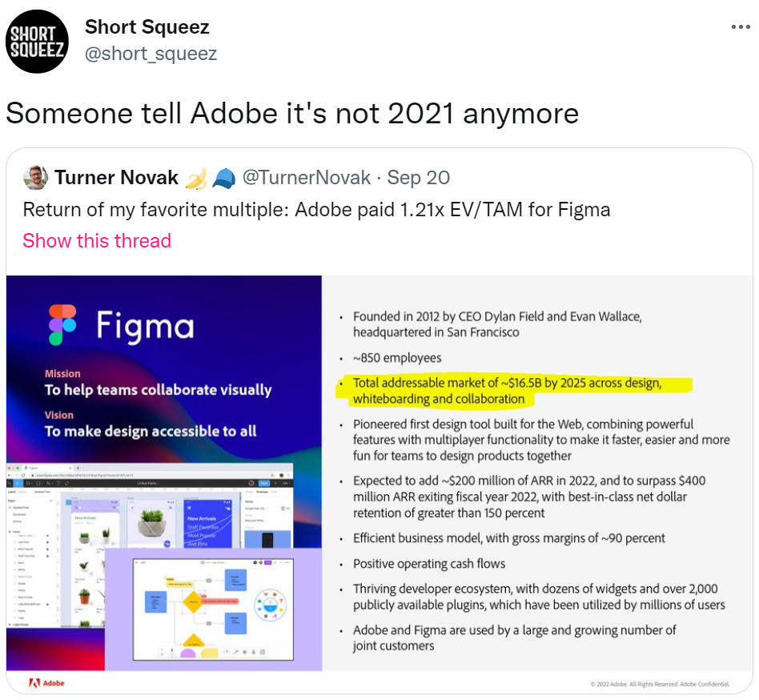Screen dimensions: 759x700
Task: Click the Short Squeez profile avatar
Action: click(37, 42)
